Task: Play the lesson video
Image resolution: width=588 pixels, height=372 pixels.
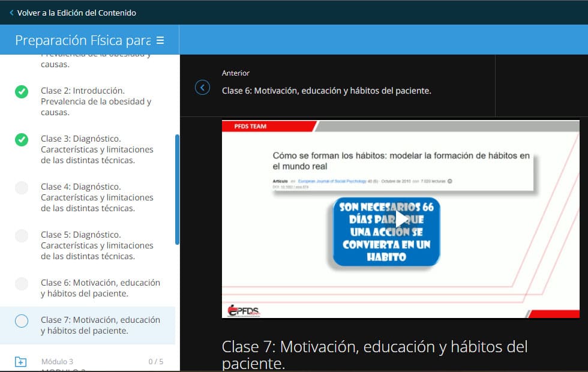Action: point(400,219)
